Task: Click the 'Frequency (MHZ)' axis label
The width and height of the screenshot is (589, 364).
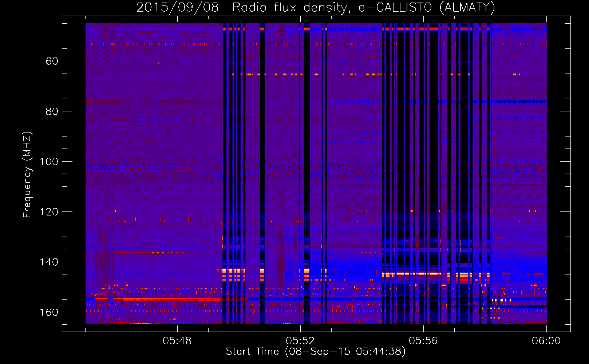Action: 27,174
